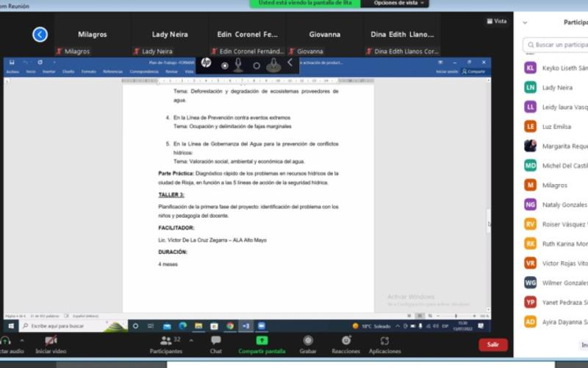Go to previous video thumbnails with blue arrow

(40, 35)
